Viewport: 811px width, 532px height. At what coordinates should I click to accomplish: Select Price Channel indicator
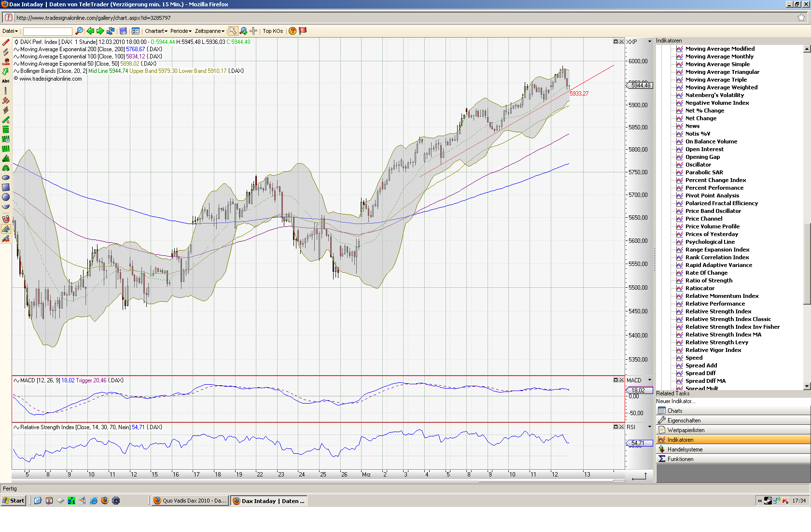[x=704, y=219]
